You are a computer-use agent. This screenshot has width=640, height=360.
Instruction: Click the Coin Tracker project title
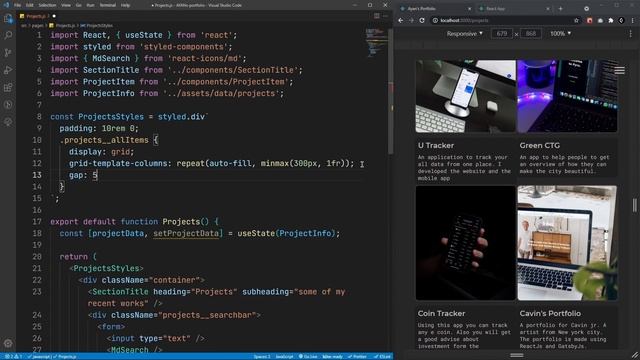coord(441,313)
